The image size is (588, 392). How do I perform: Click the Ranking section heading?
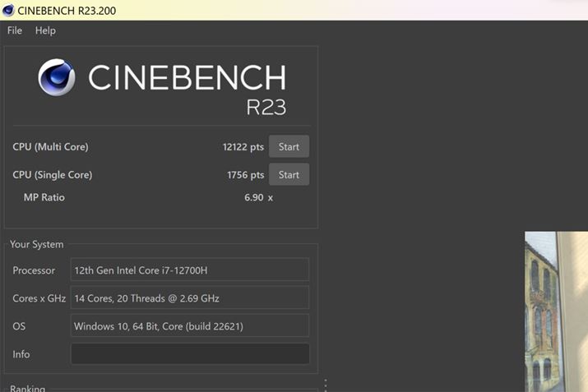tap(27, 388)
